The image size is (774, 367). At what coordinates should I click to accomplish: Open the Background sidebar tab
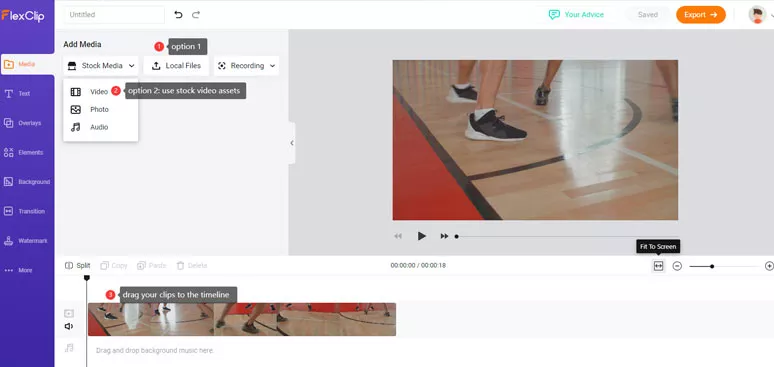click(x=27, y=182)
